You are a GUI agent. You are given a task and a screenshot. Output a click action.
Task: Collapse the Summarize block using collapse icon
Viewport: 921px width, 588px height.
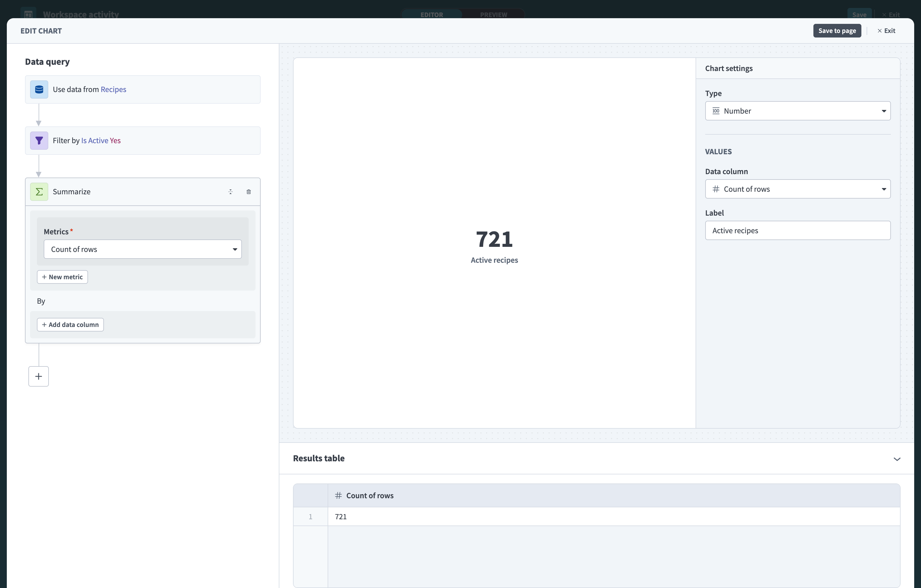click(230, 192)
